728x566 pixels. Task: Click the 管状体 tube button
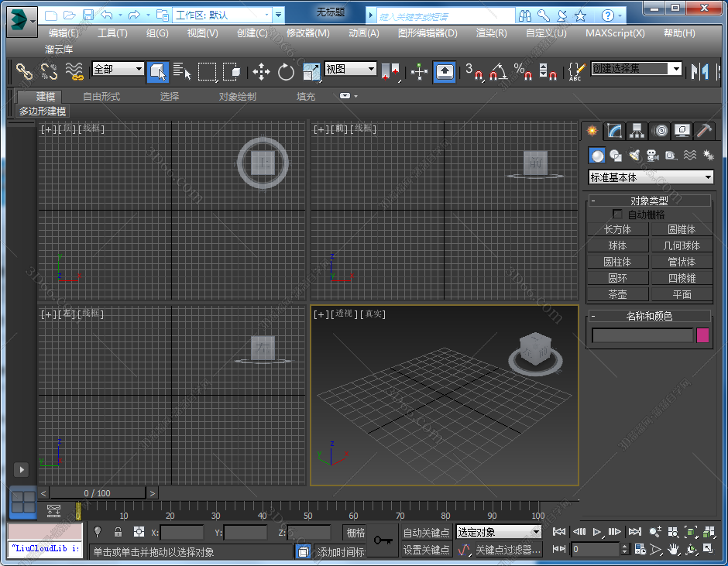[682, 262]
